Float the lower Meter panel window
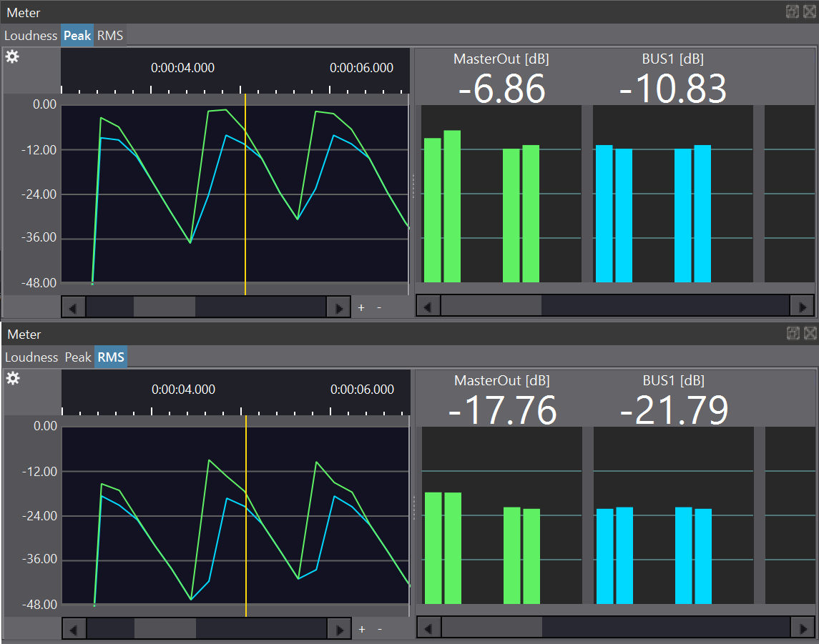The height and width of the screenshot is (644, 819). click(x=793, y=333)
